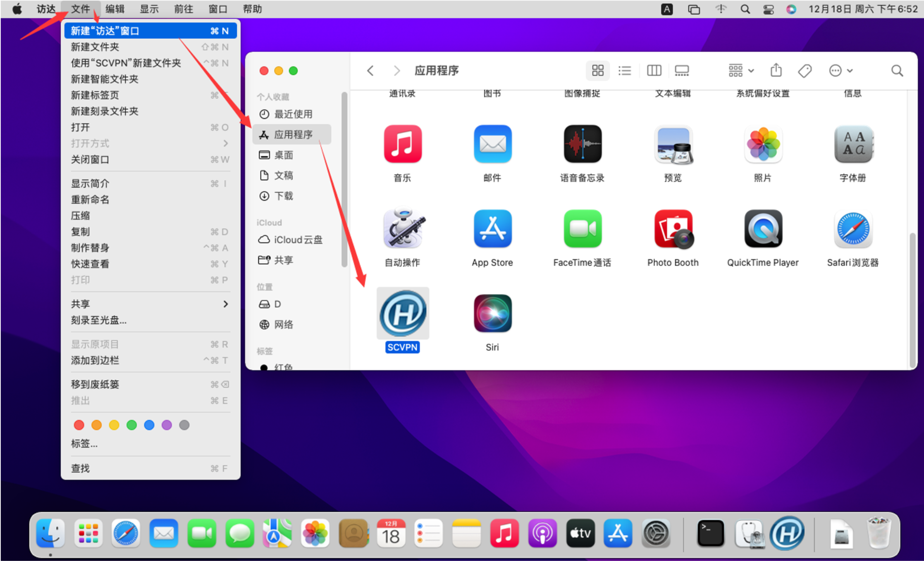Switch Finder to icon view
Viewport: 924px width, 561px height.
(597, 71)
